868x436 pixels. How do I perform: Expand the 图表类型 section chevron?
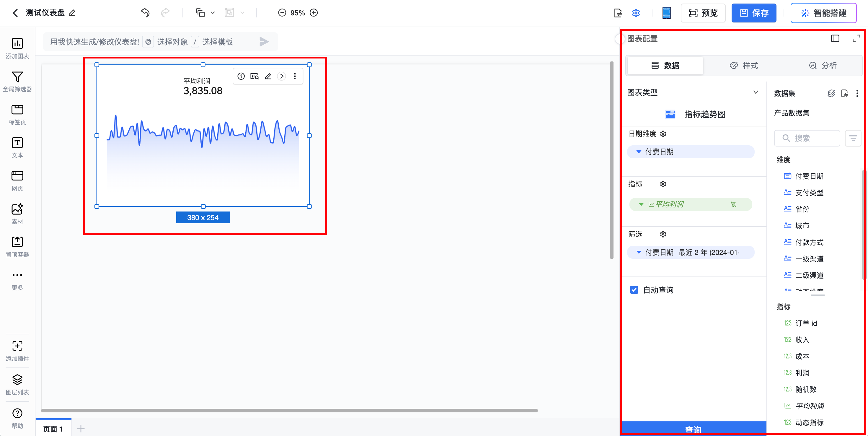pos(756,92)
